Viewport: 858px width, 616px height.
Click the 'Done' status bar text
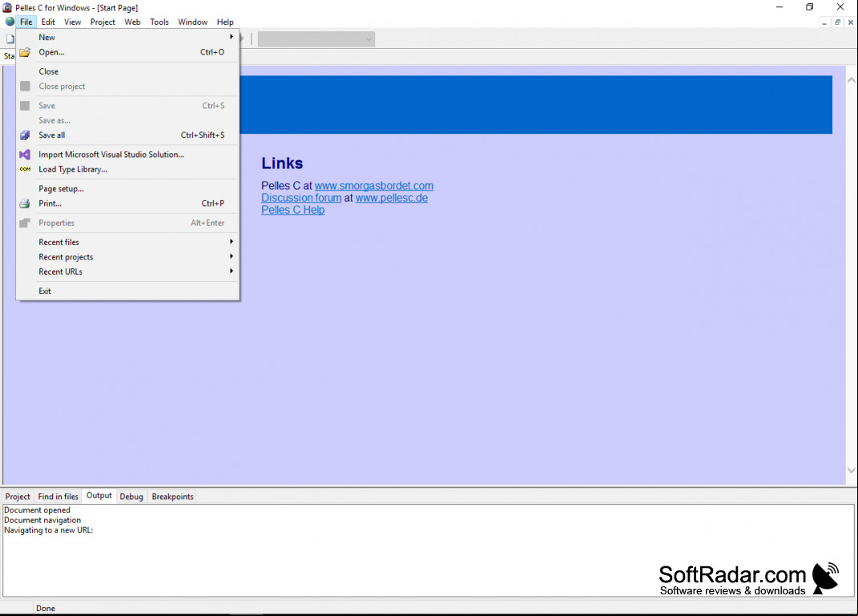point(46,608)
